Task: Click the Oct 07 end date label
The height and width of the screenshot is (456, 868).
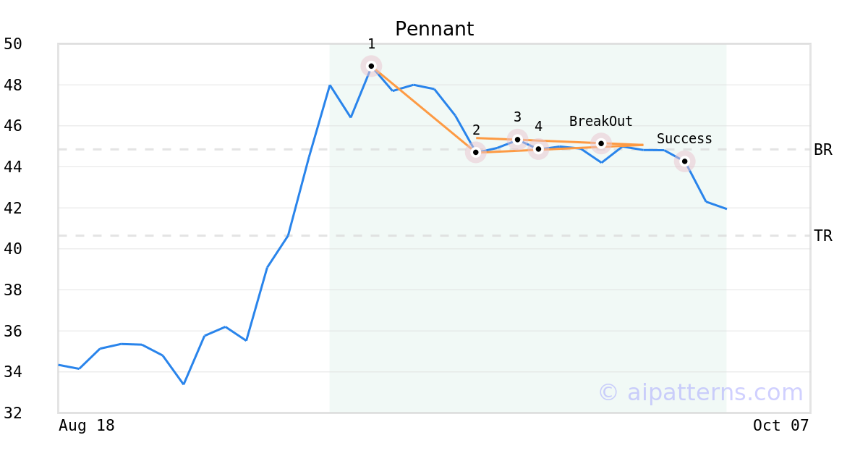Action: click(780, 426)
